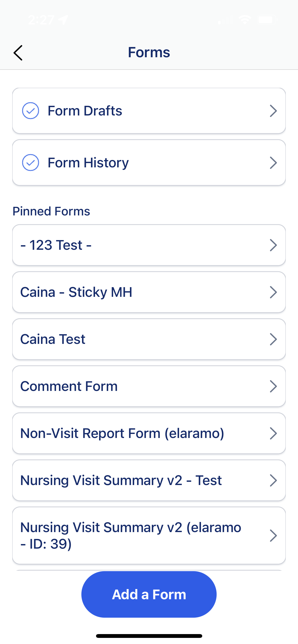Image resolution: width=298 pixels, height=644 pixels.
Task: Click the chevron on Form Drafts row
Action: click(x=273, y=111)
